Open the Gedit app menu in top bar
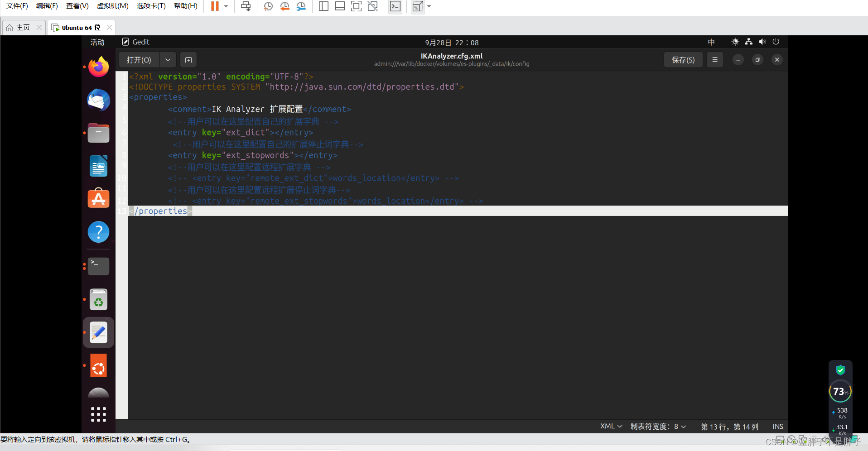Image resolution: width=868 pixels, height=451 pixels. tap(136, 42)
